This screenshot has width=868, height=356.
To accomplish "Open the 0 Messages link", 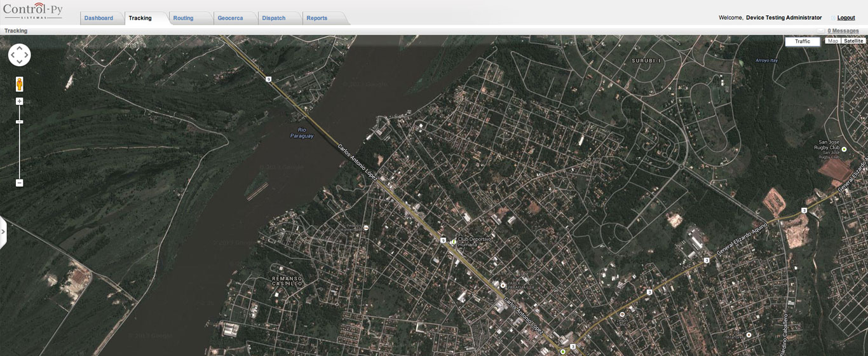I will point(843,31).
